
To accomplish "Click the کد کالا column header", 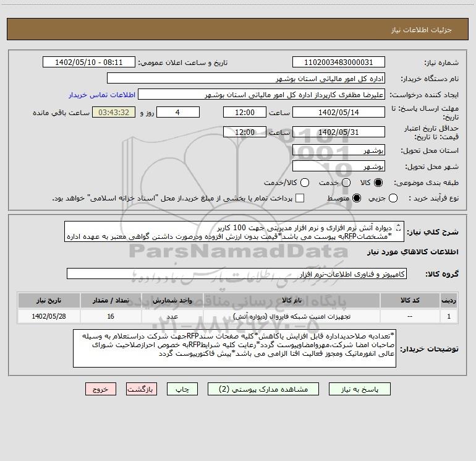I will [x=410, y=300].
